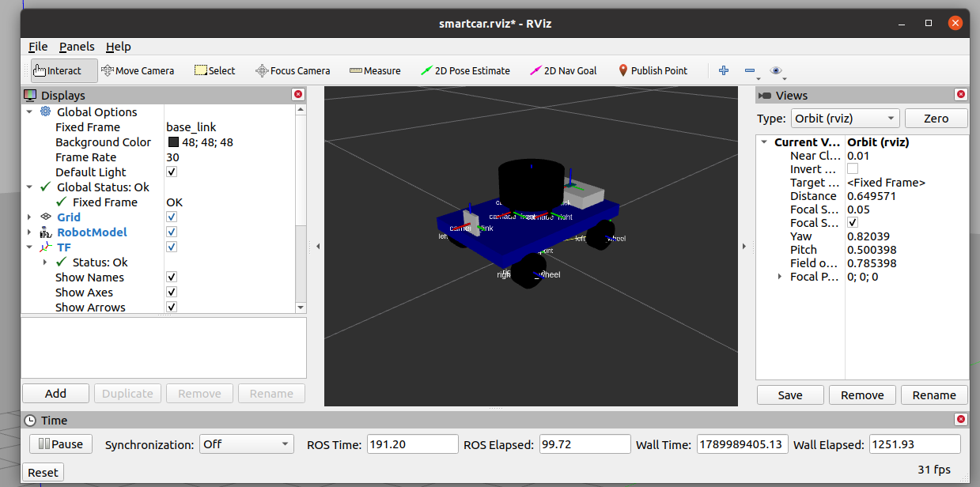Close the Time panel

[x=961, y=420]
